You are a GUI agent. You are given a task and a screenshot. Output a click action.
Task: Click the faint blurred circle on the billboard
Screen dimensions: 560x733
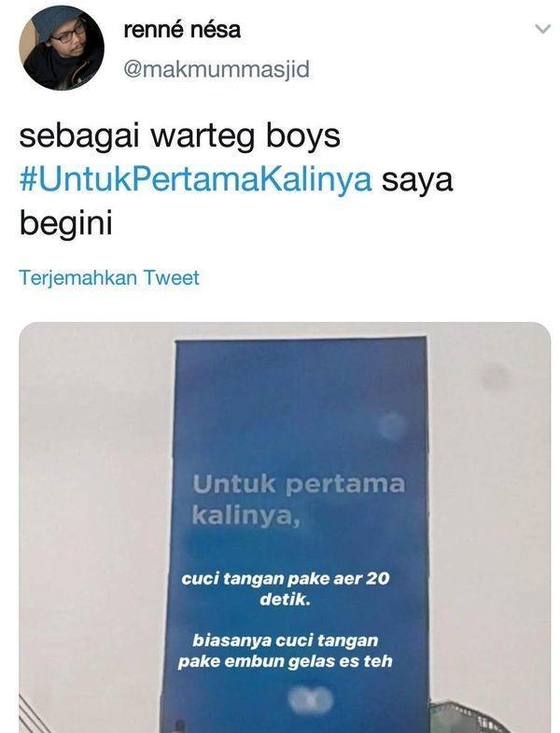(x=393, y=426)
